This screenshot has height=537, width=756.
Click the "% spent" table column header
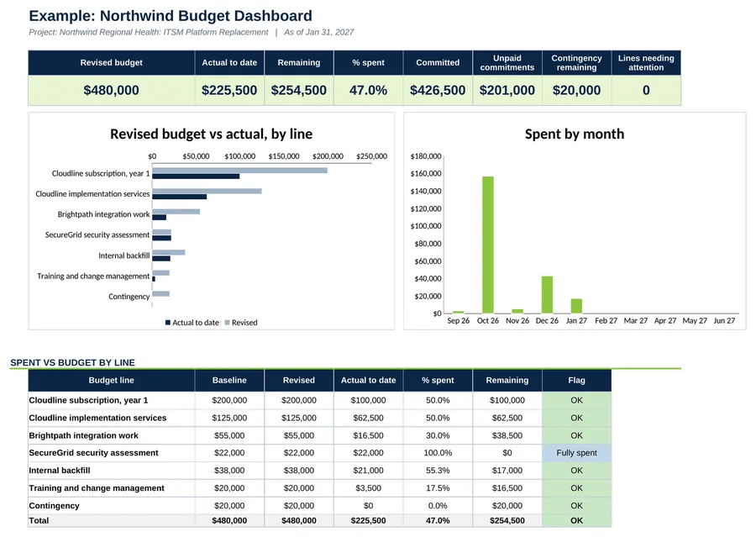438,380
